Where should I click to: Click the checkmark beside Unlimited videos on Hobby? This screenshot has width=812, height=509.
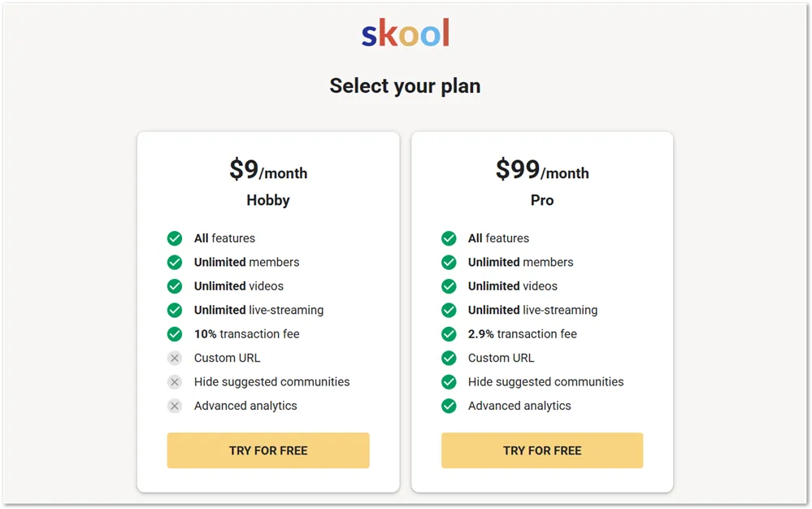(x=175, y=286)
